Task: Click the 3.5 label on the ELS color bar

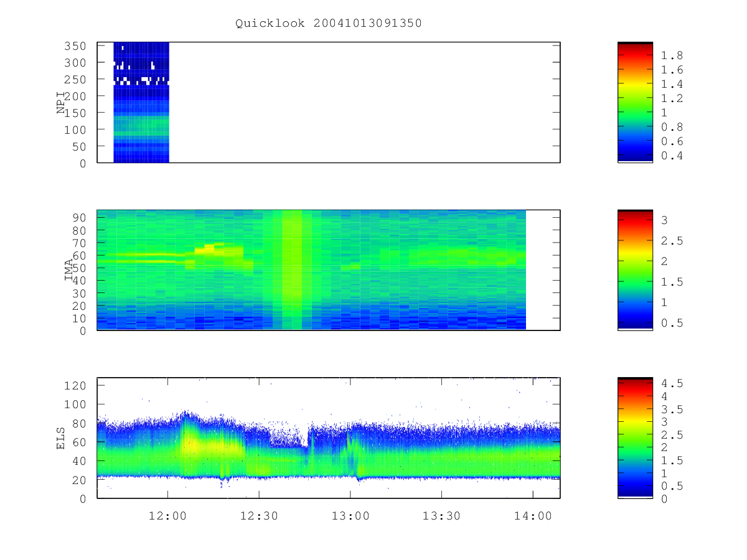Action: pyautogui.click(x=671, y=409)
